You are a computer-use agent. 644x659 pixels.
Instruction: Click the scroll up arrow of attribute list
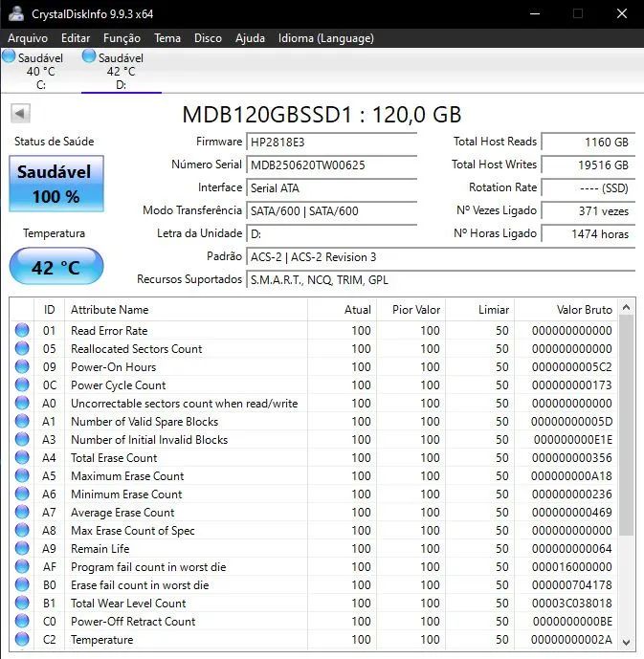(x=626, y=307)
